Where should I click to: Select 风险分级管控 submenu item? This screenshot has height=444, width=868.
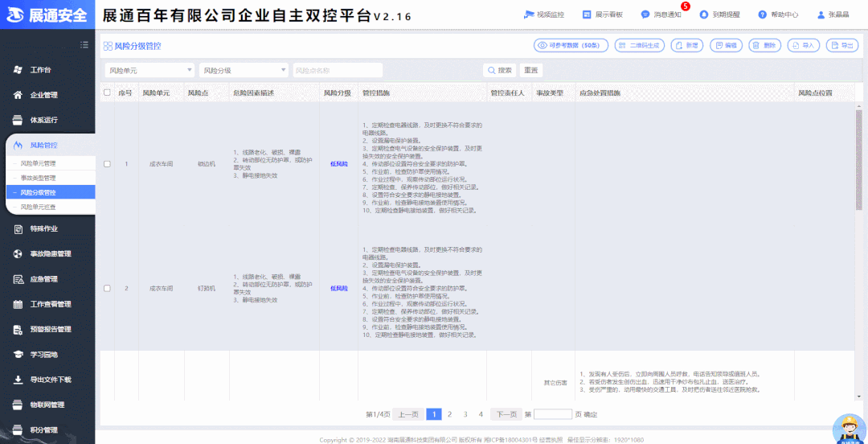(51, 192)
